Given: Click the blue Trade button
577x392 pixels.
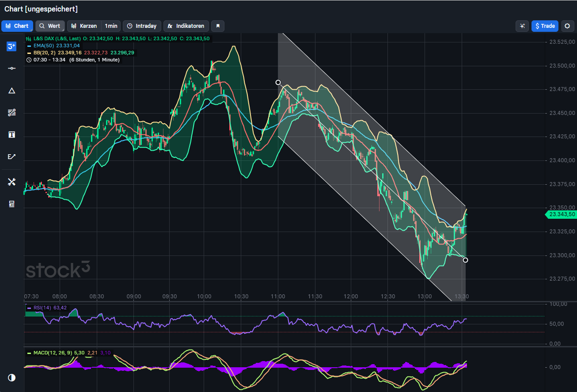Looking at the screenshot, I should [545, 26].
